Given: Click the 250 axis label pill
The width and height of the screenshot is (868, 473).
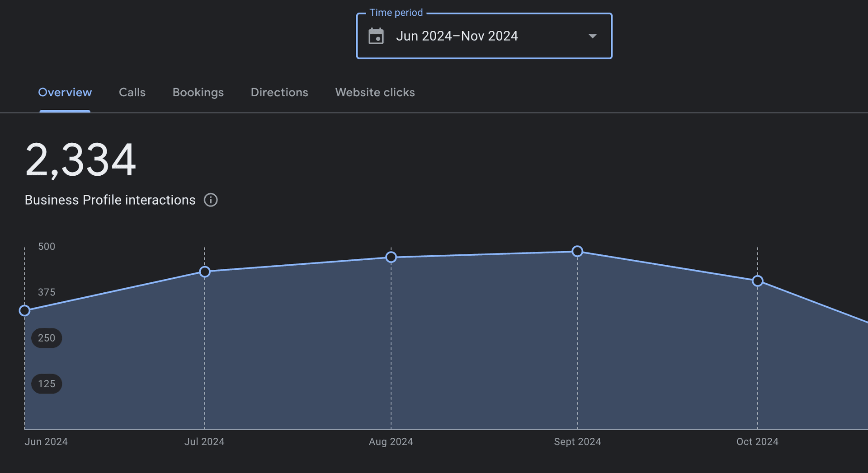Looking at the screenshot, I should tap(47, 338).
